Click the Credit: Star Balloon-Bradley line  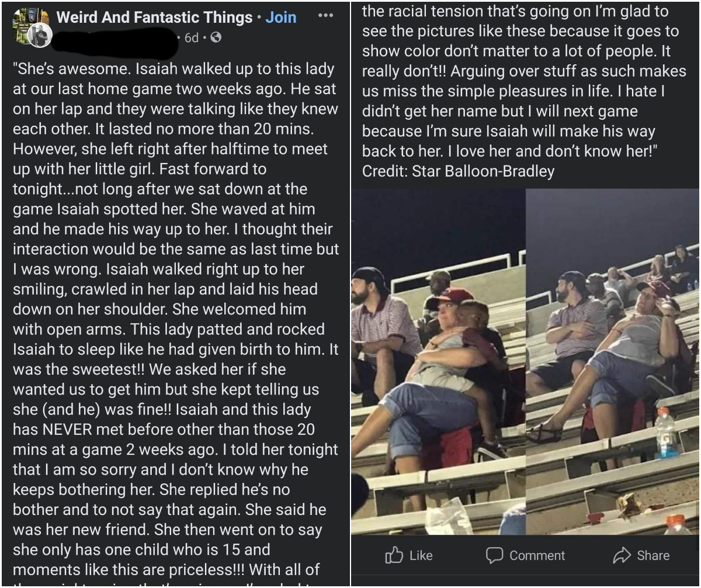point(458,171)
